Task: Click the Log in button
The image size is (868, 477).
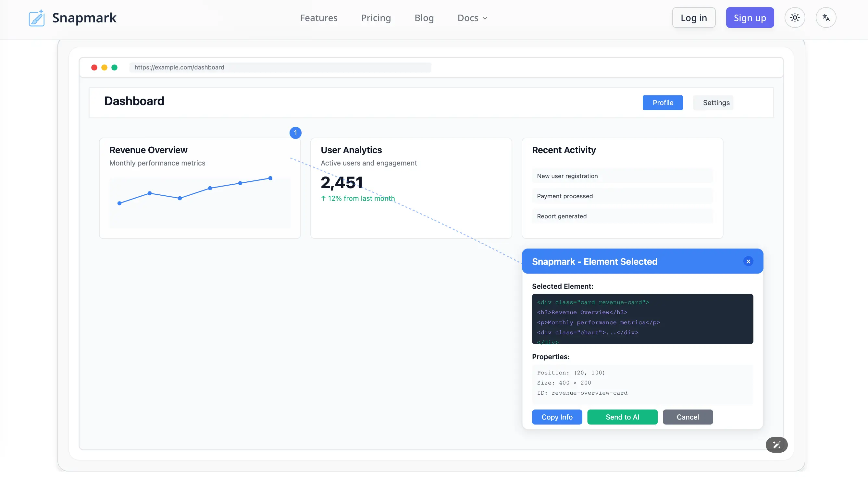Action: click(693, 18)
